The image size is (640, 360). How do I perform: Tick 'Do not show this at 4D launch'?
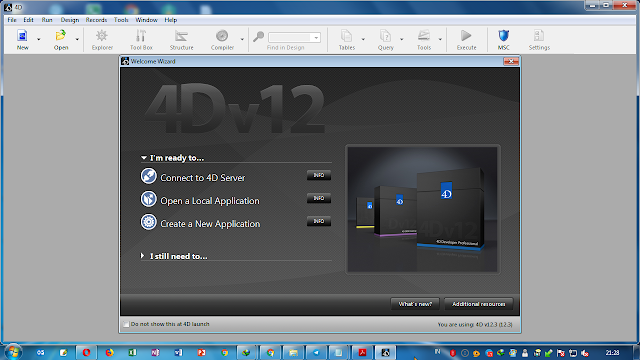click(x=126, y=324)
